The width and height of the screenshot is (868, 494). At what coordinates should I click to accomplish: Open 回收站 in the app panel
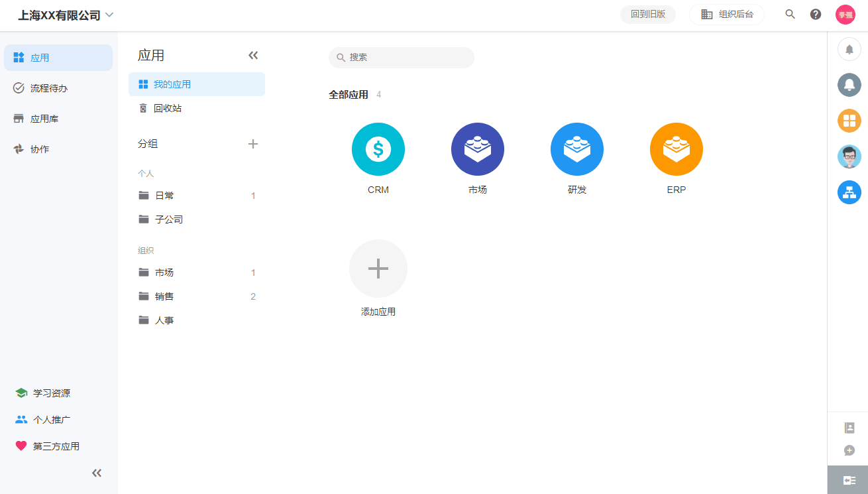[x=167, y=108]
